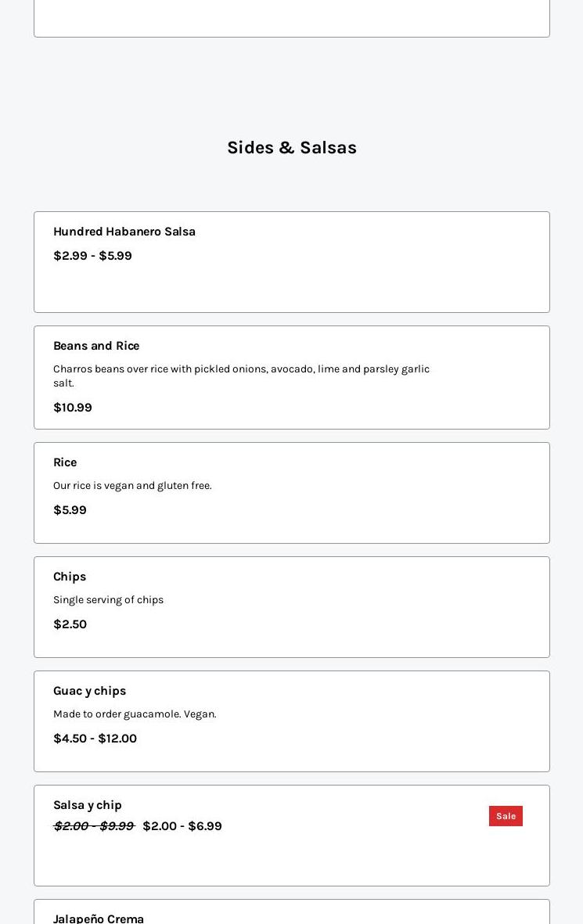
Task: Click the Sides & Salsas section heading
Action: pyautogui.click(x=292, y=148)
